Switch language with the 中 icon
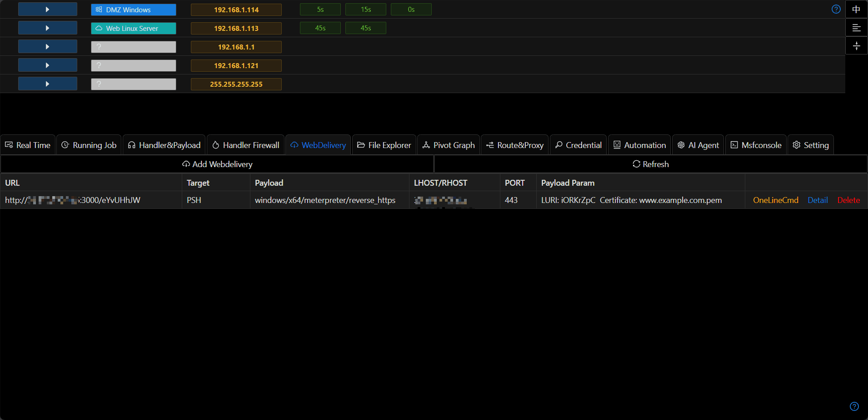The height and width of the screenshot is (420, 868). pos(856,9)
